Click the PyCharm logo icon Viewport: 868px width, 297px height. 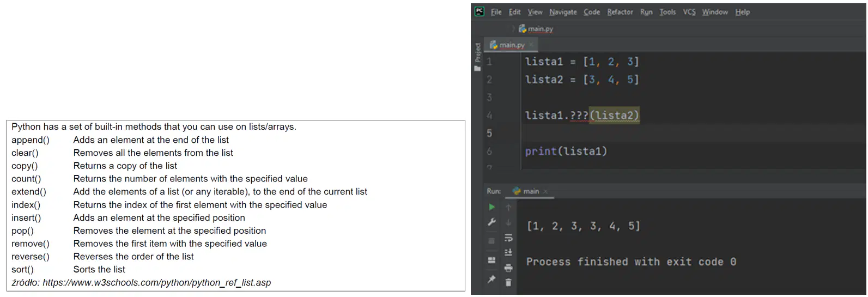pyautogui.click(x=479, y=11)
